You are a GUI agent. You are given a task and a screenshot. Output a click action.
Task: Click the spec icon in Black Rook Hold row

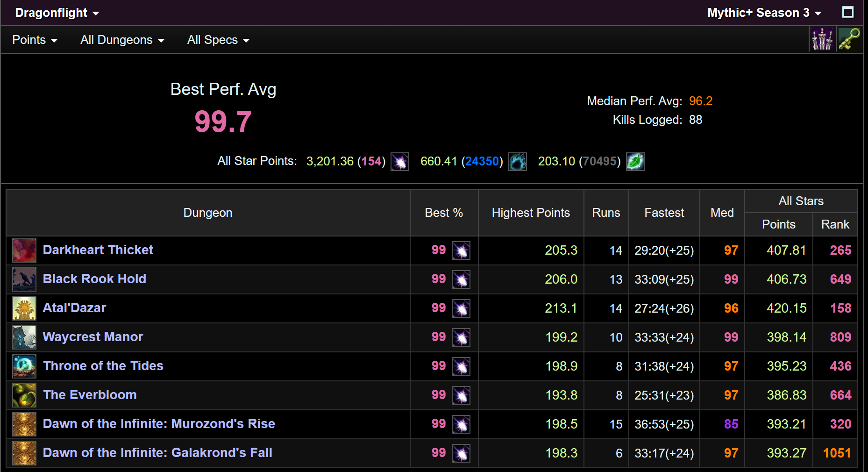pyautogui.click(x=461, y=279)
